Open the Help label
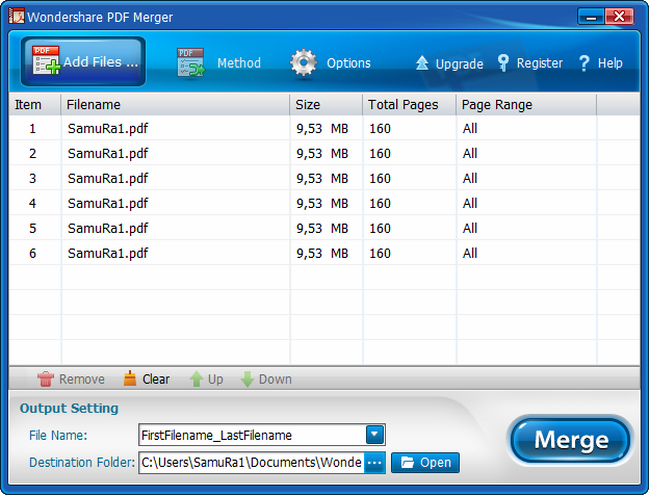 coord(610,63)
